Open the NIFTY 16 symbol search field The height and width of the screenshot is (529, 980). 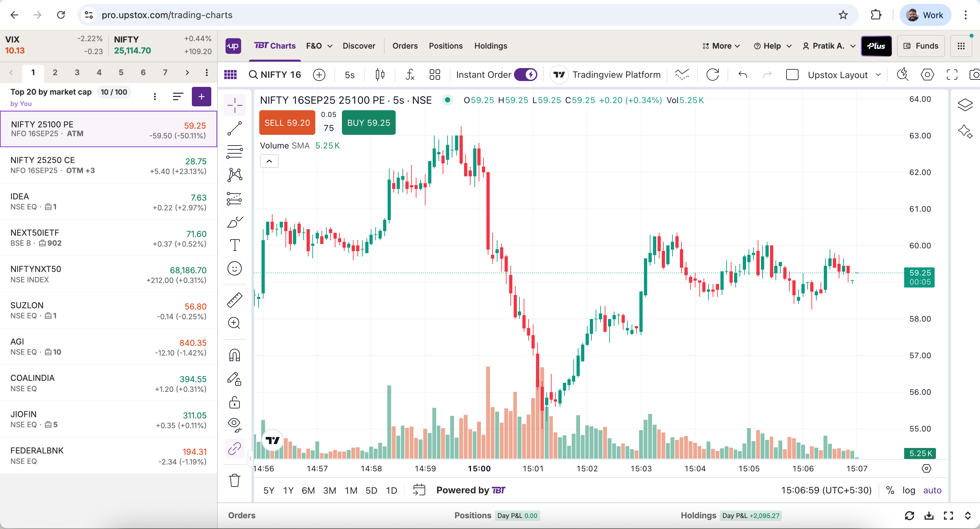click(x=275, y=75)
